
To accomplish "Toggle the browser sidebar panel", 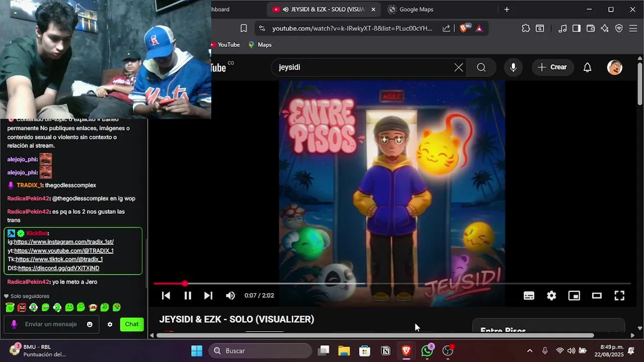I will pyautogui.click(x=577, y=29).
